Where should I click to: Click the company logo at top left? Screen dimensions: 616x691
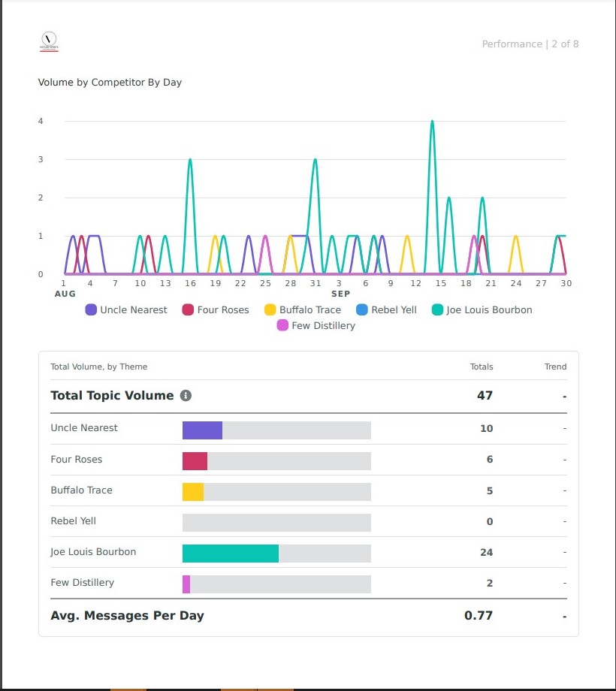pos(49,41)
